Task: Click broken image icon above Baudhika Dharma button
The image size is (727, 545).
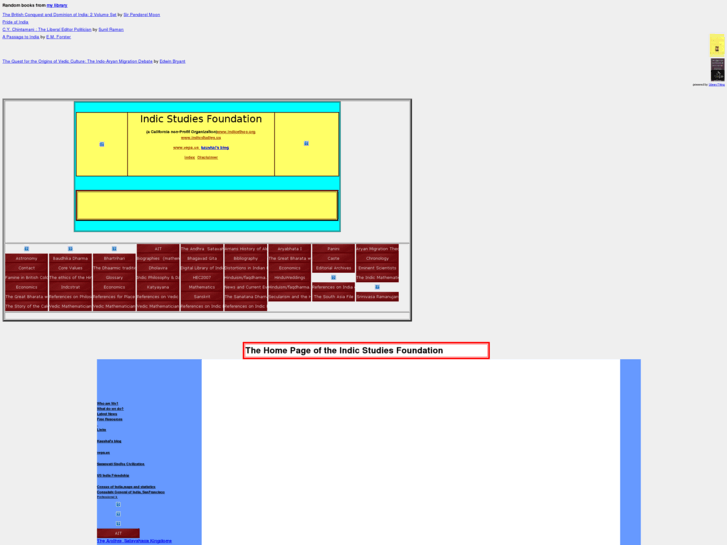Action: pos(70,249)
